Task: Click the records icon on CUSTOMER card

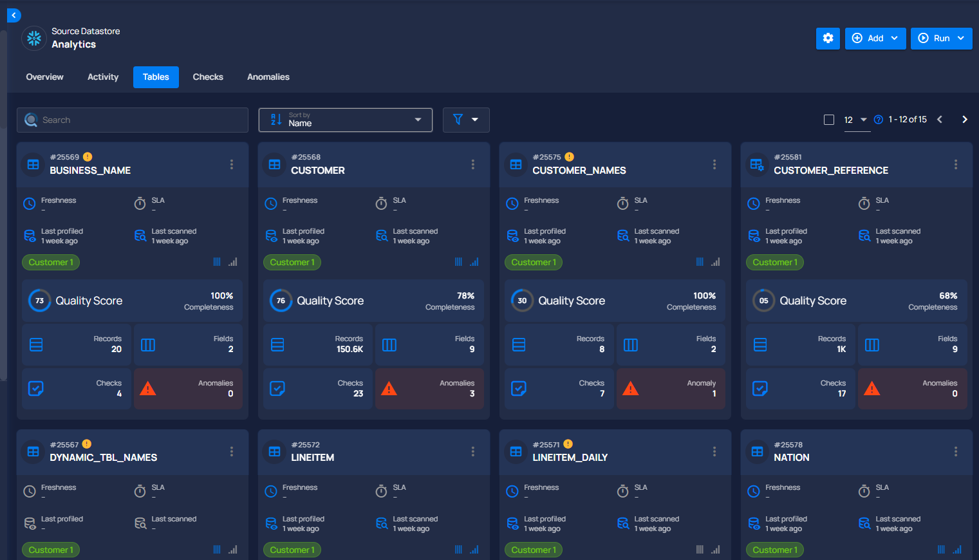Action: (277, 345)
